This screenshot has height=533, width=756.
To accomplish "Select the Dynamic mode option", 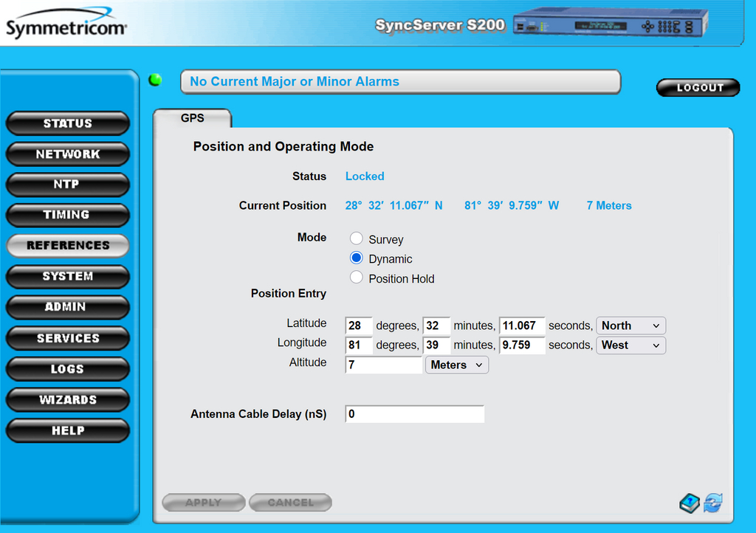I will tap(357, 258).
